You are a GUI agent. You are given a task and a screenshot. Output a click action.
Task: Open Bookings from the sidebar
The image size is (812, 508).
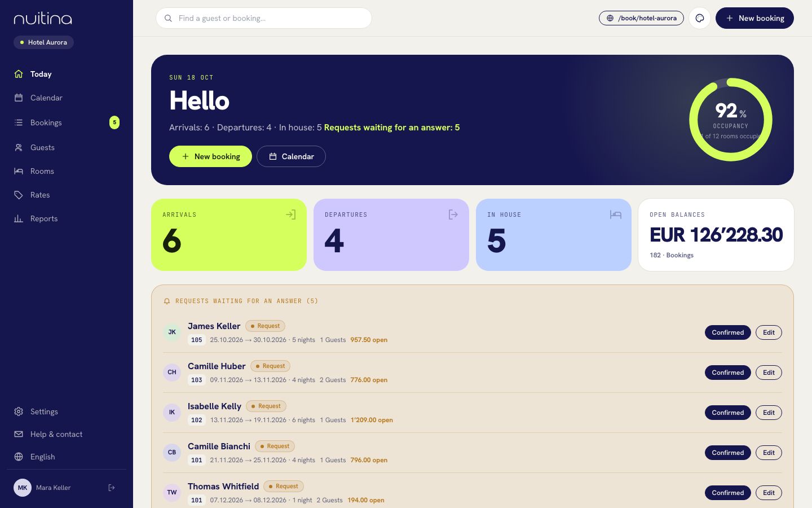(67, 122)
